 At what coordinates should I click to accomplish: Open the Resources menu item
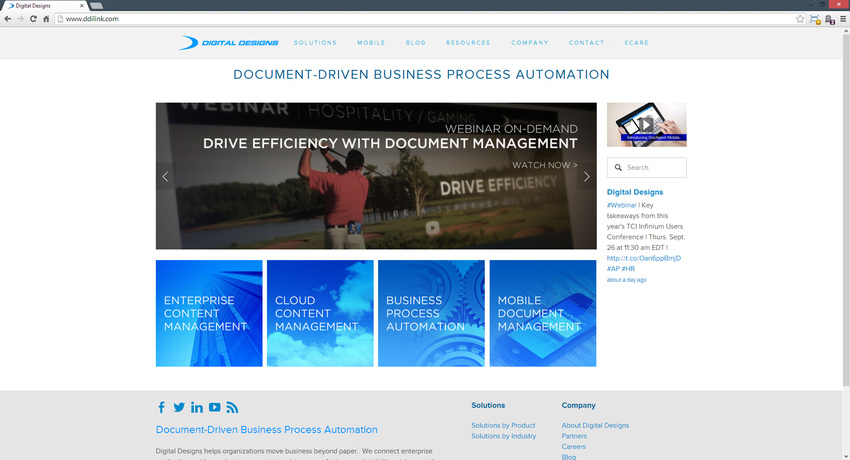coord(468,43)
